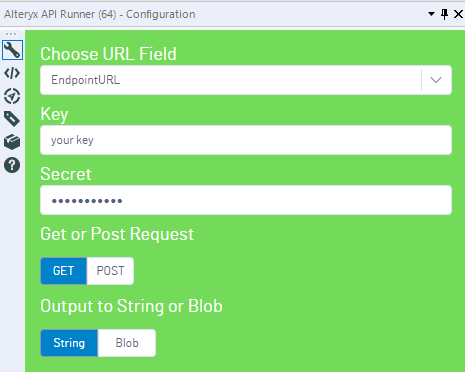The width and height of the screenshot is (465, 372).
Task: Open the XML code view icon
Action: (12, 73)
